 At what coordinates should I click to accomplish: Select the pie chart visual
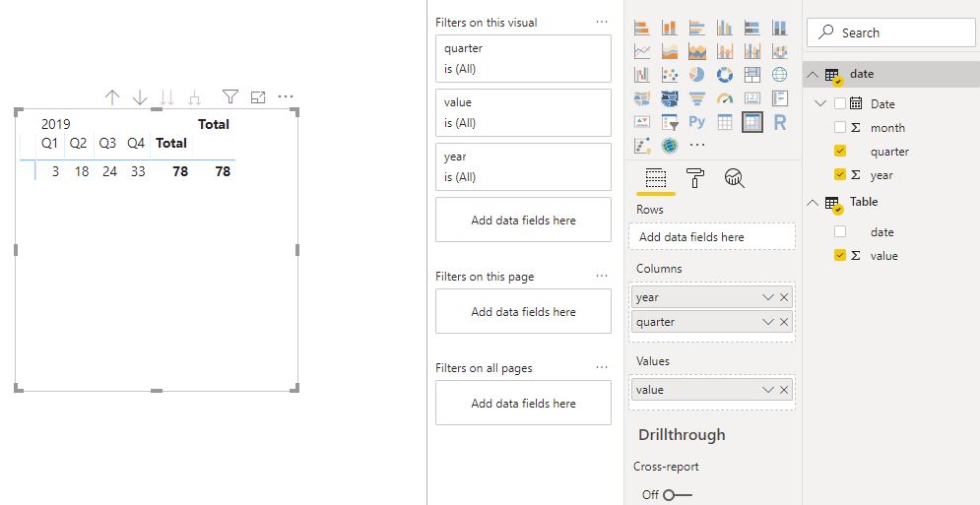click(697, 75)
